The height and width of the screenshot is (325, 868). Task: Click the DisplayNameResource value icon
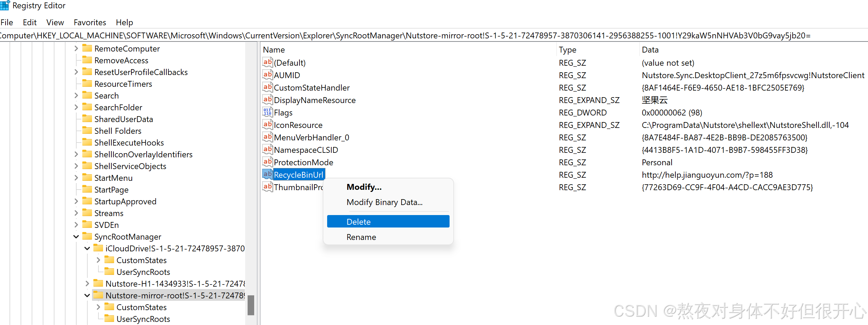tap(268, 100)
